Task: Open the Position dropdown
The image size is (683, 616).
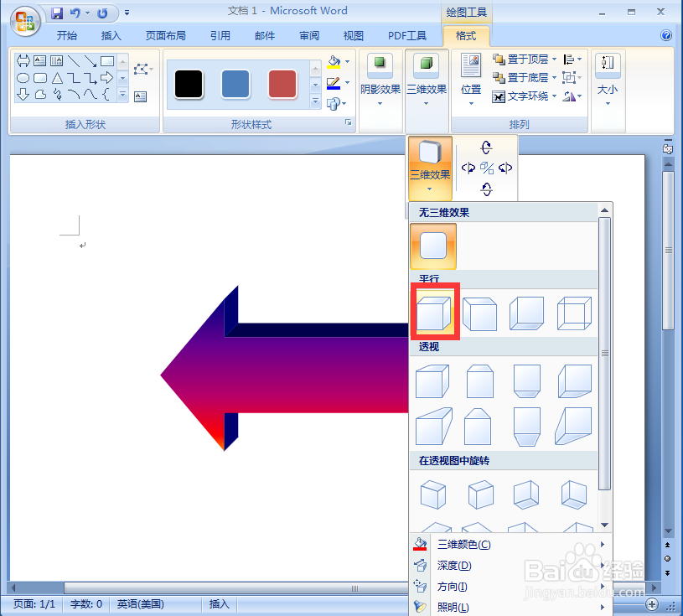Action: click(x=471, y=80)
